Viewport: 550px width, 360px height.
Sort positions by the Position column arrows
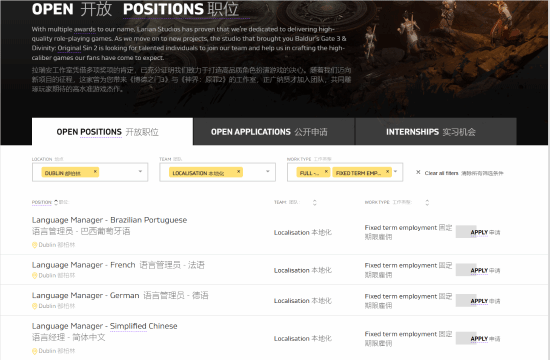click(56, 202)
